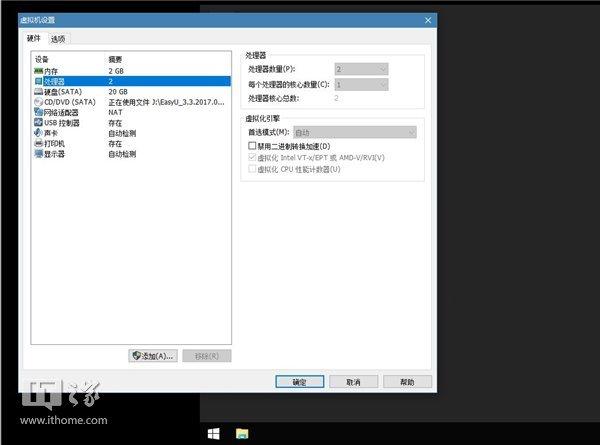Screen dimensions: 600x445
Task: Switch to the 选项 tab
Action: point(58,39)
